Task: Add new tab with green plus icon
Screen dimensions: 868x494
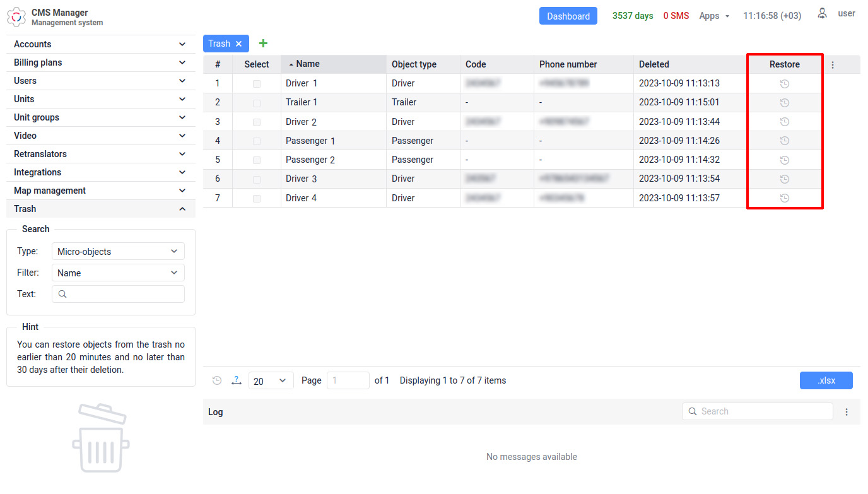Action: point(263,44)
